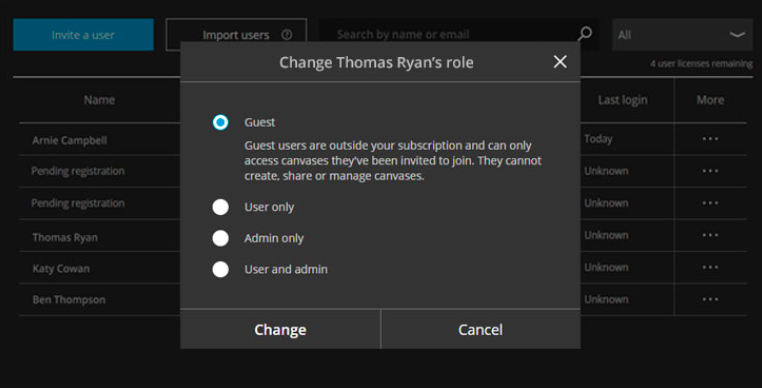This screenshot has height=388, width=762.
Task: Confirm with the Change button
Action: pos(280,330)
